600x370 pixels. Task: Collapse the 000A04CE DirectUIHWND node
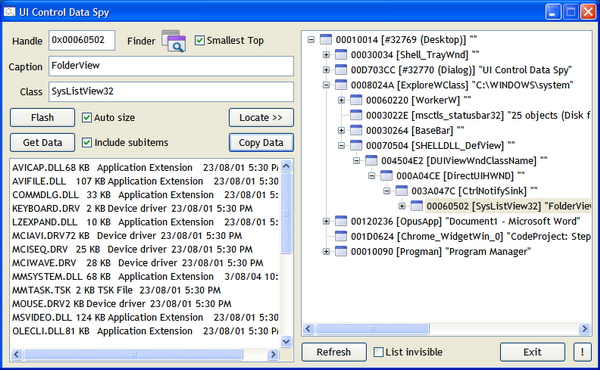[x=372, y=176]
